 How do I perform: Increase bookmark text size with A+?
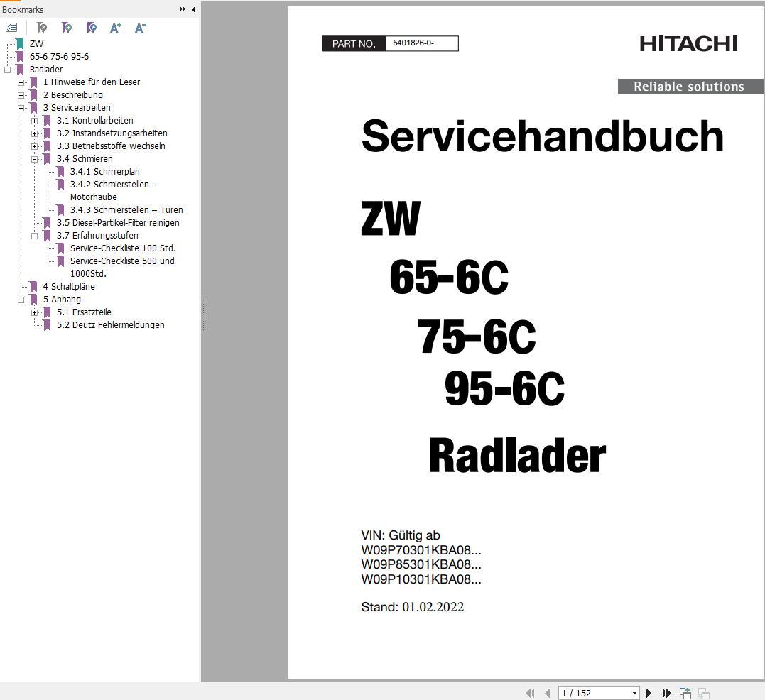[116, 28]
